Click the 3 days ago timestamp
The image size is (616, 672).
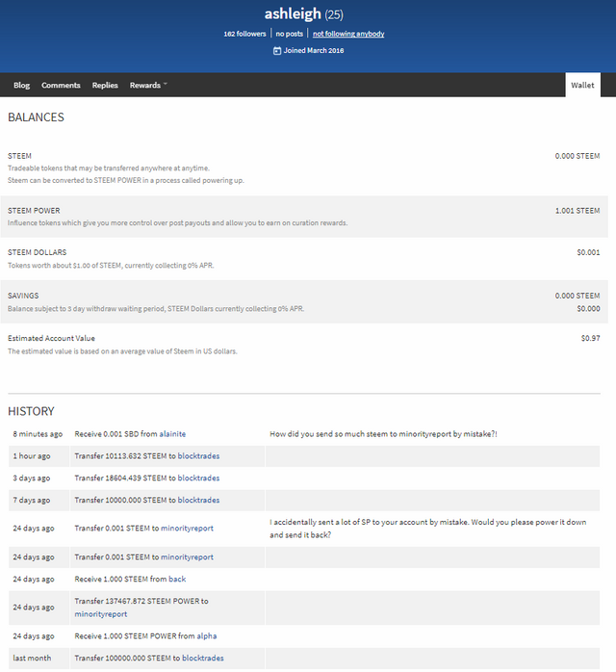click(32, 478)
